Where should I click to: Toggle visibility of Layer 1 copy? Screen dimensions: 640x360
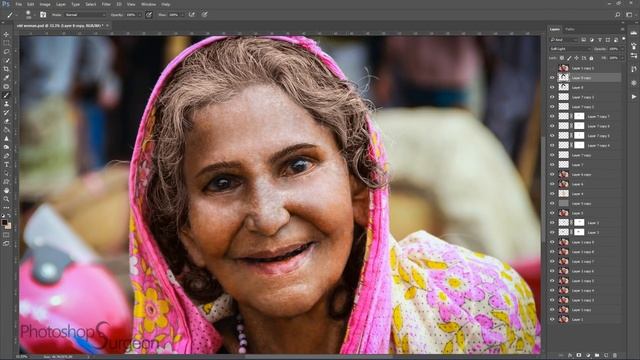point(552,310)
